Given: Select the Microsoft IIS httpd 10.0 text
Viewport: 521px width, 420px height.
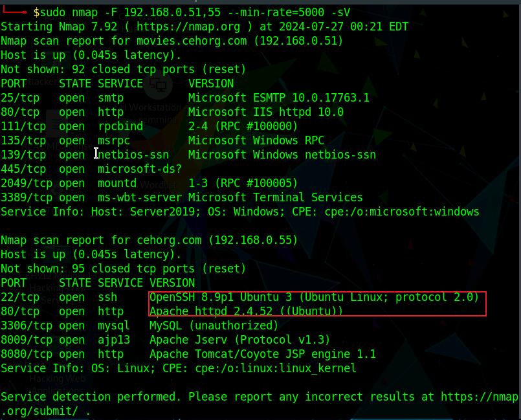Looking at the screenshot, I should (265, 112).
